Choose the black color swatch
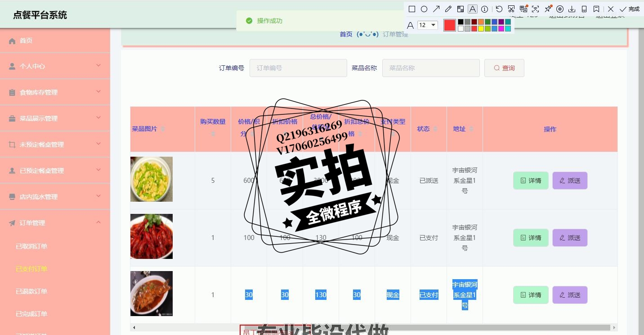This screenshot has width=644, height=335. [x=461, y=22]
